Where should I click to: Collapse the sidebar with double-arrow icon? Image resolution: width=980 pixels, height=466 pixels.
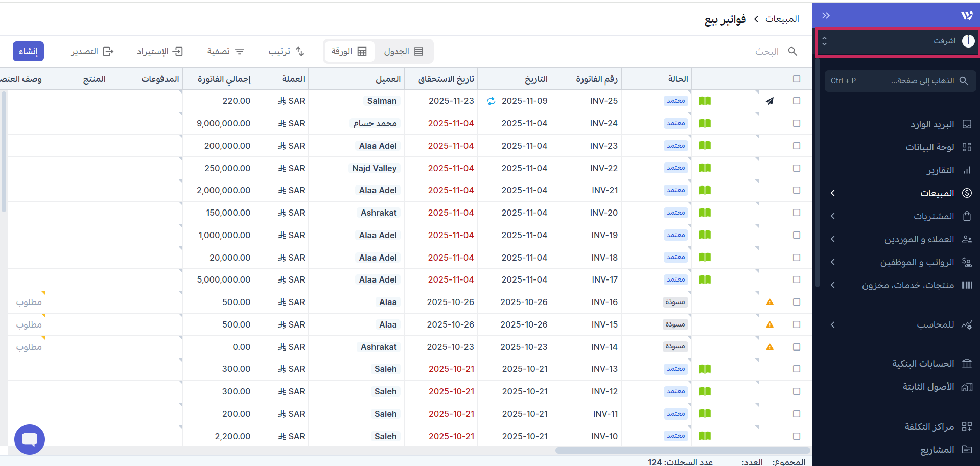pyautogui.click(x=826, y=16)
